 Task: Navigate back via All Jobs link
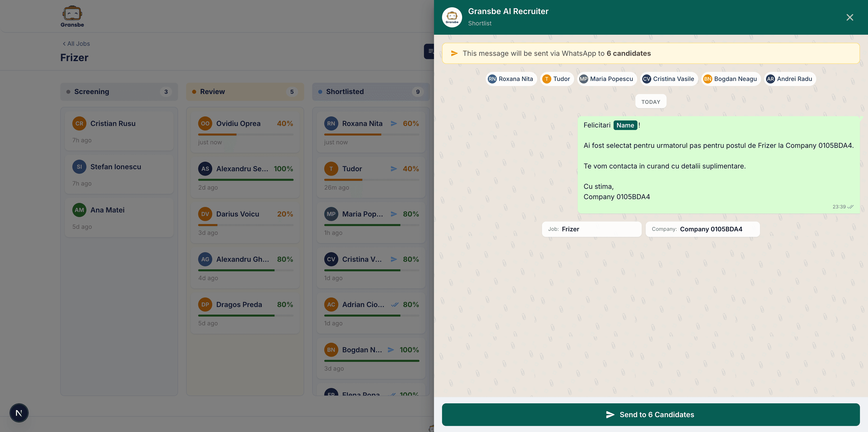[x=76, y=44]
